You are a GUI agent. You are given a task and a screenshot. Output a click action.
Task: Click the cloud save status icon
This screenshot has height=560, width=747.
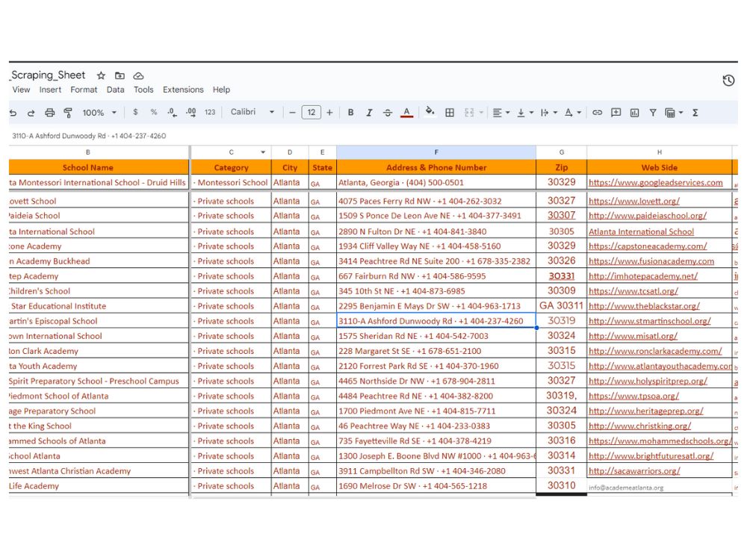(x=138, y=75)
